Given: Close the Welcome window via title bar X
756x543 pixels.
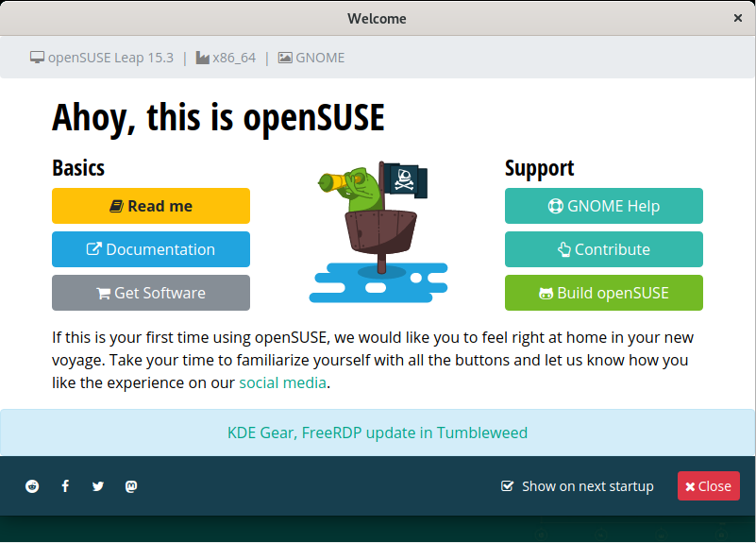Looking at the screenshot, I should [738, 18].
